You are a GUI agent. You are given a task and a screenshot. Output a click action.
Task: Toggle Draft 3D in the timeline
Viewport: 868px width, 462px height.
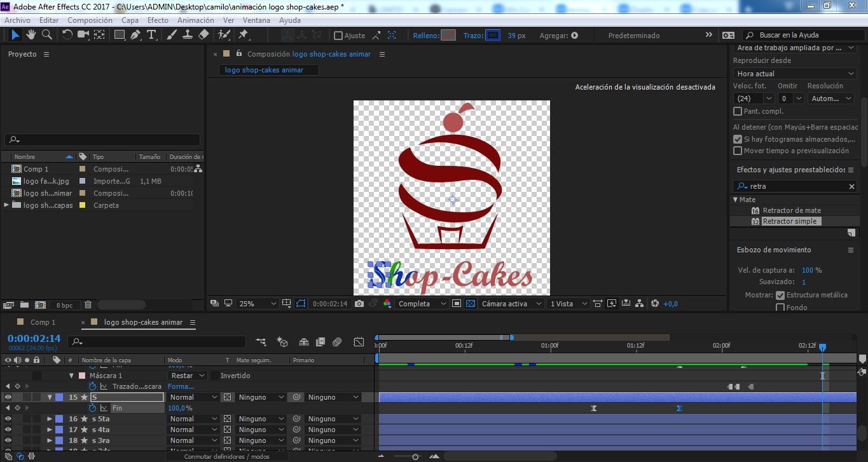click(x=282, y=342)
